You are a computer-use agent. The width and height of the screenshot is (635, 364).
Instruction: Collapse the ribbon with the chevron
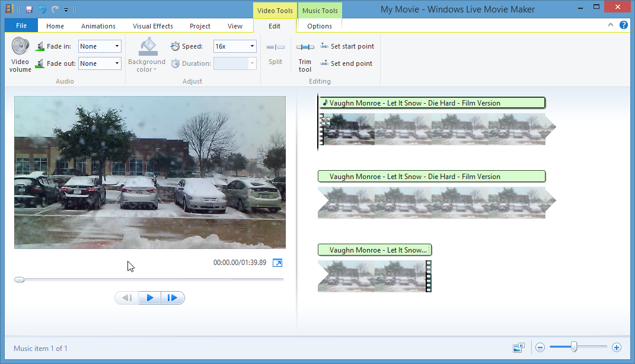coord(611,25)
